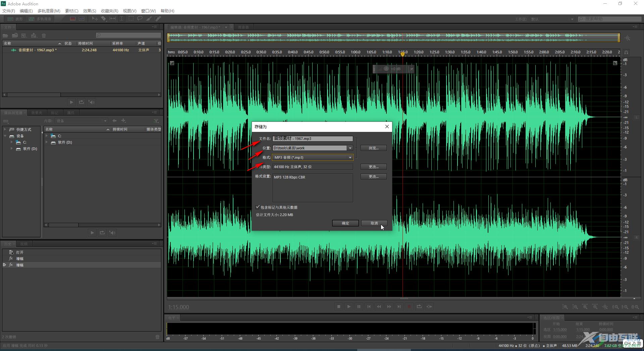This screenshot has height=351, width=644.
Task: Switch to Waveform editor view
Action: coord(15,19)
